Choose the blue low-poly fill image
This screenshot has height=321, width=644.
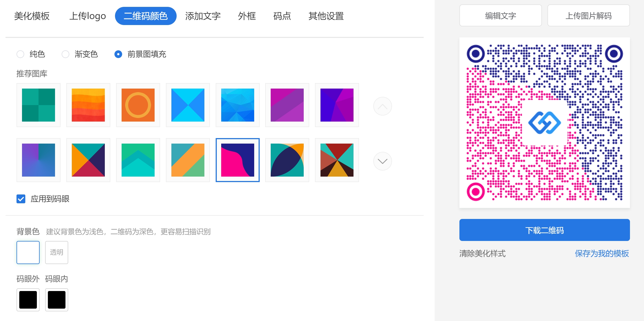(238, 105)
